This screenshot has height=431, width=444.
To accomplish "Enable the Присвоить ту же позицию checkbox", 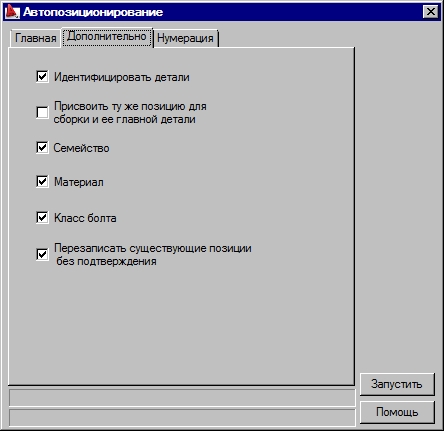I will [42, 112].
